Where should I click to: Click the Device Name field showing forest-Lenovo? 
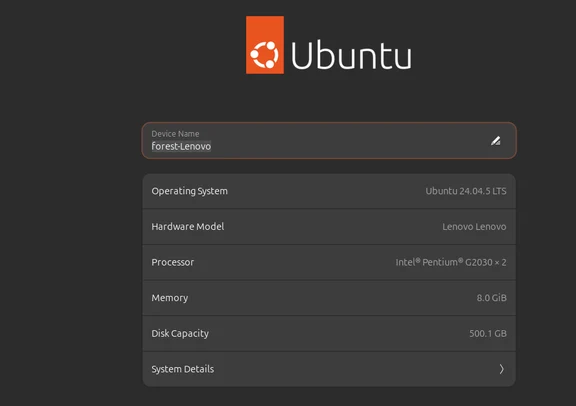(329, 141)
